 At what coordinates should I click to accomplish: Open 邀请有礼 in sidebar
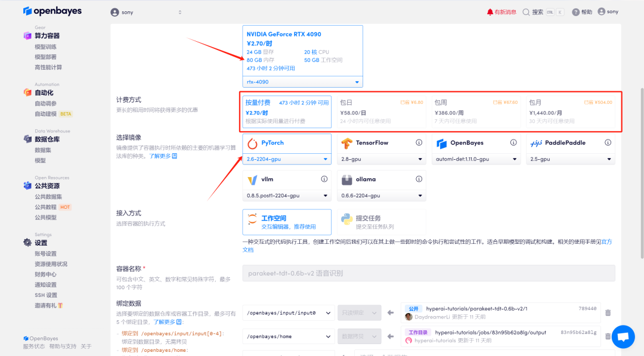tap(48, 305)
